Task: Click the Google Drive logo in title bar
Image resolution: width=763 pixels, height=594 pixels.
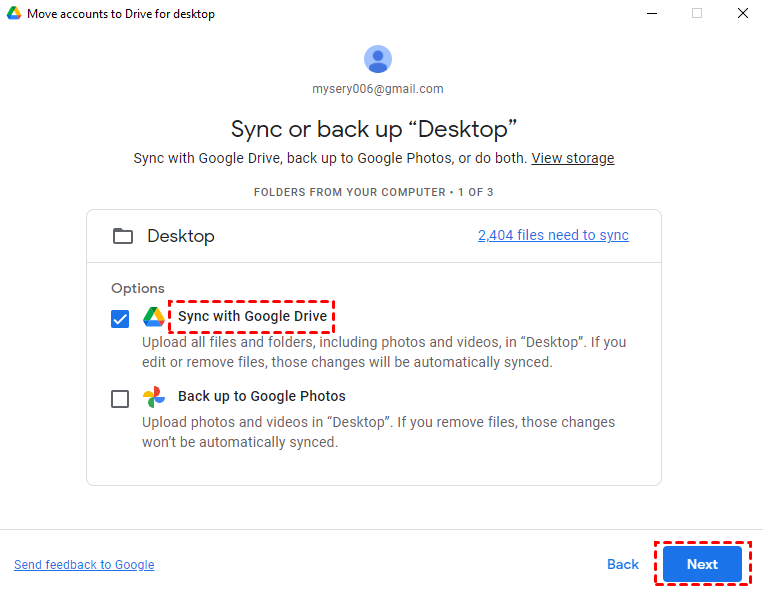Action: pos(15,14)
